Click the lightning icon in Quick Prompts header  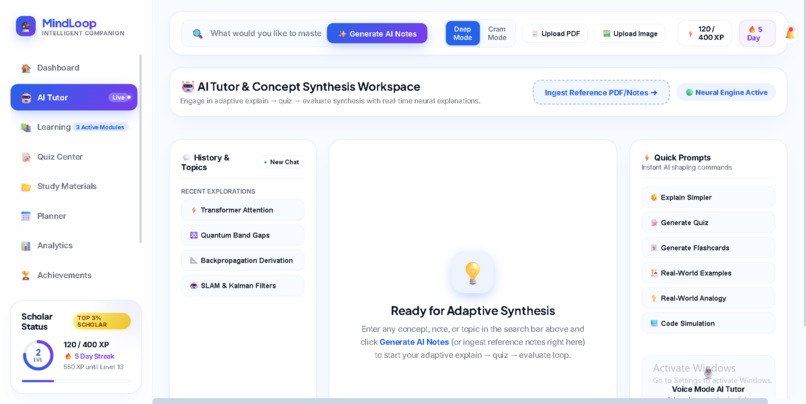(x=647, y=158)
